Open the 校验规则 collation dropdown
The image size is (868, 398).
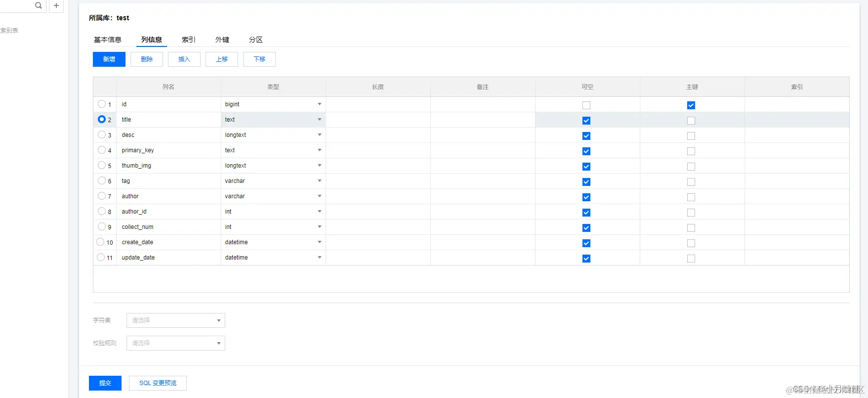click(176, 343)
